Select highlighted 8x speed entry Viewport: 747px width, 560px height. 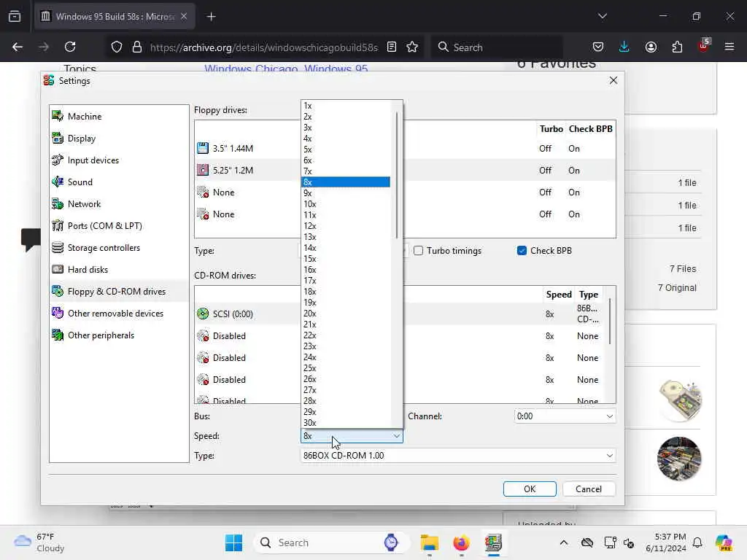346,182
